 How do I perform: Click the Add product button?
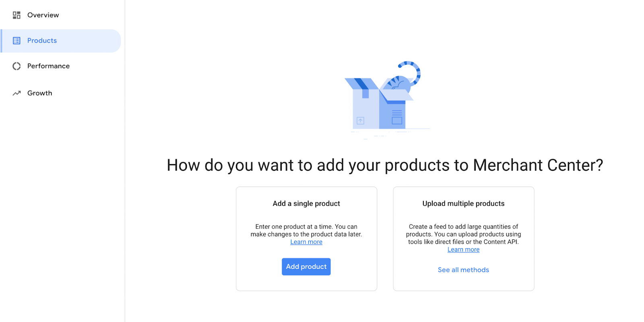click(306, 267)
